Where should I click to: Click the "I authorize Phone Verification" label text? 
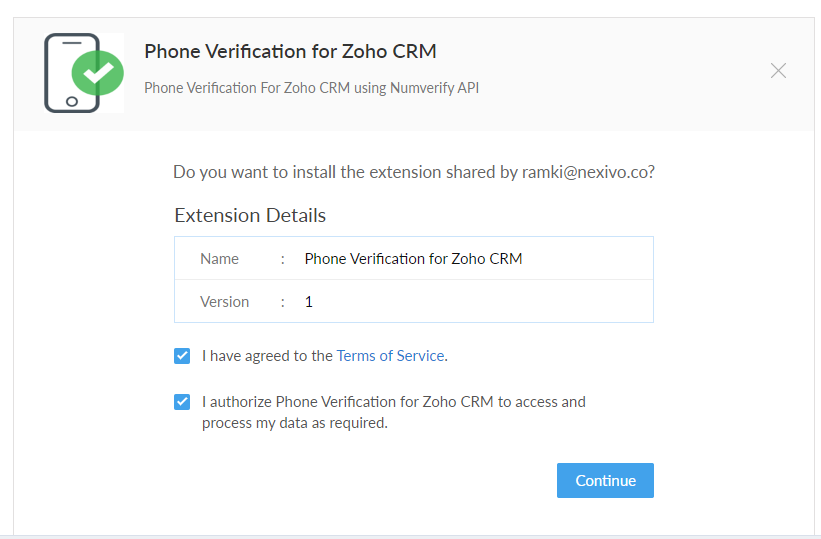pos(393,402)
